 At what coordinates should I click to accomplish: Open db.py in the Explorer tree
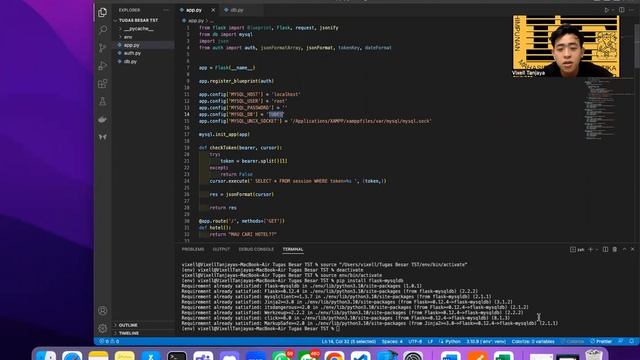click(130, 61)
